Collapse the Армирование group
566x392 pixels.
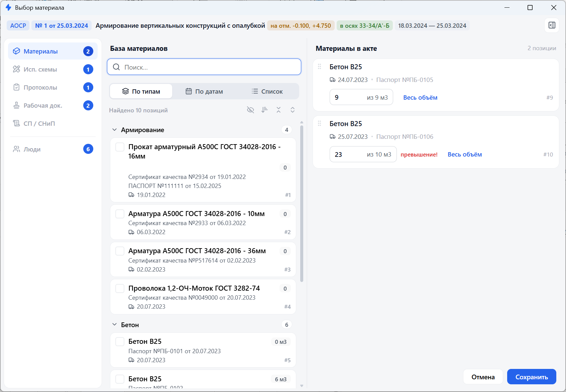tap(114, 130)
